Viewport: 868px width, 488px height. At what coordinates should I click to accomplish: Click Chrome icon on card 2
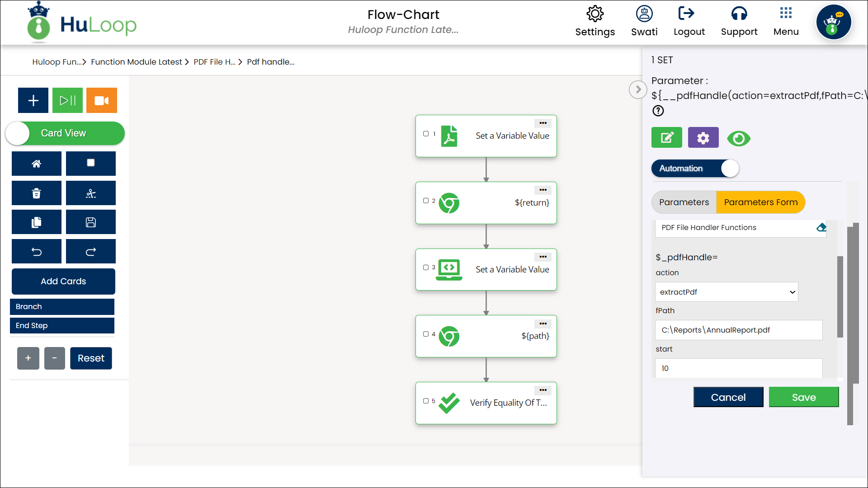point(449,203)
